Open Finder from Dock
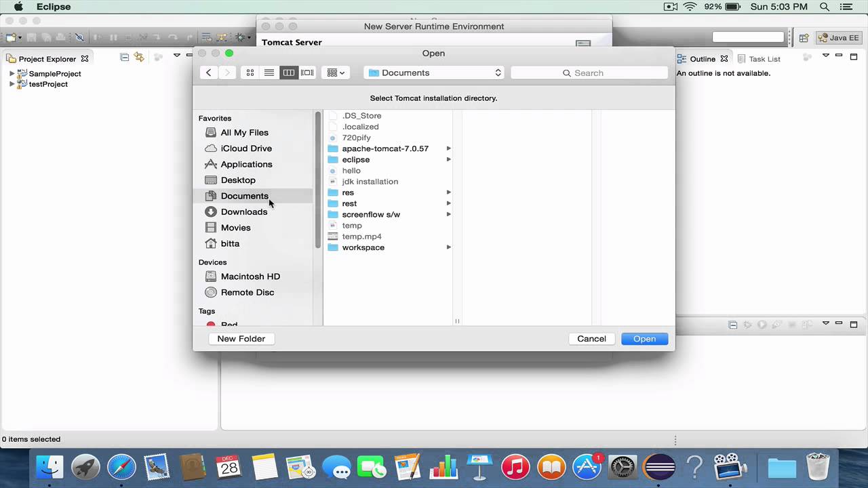The height and width of the screenshot is (488, 868). click(50, 467)
